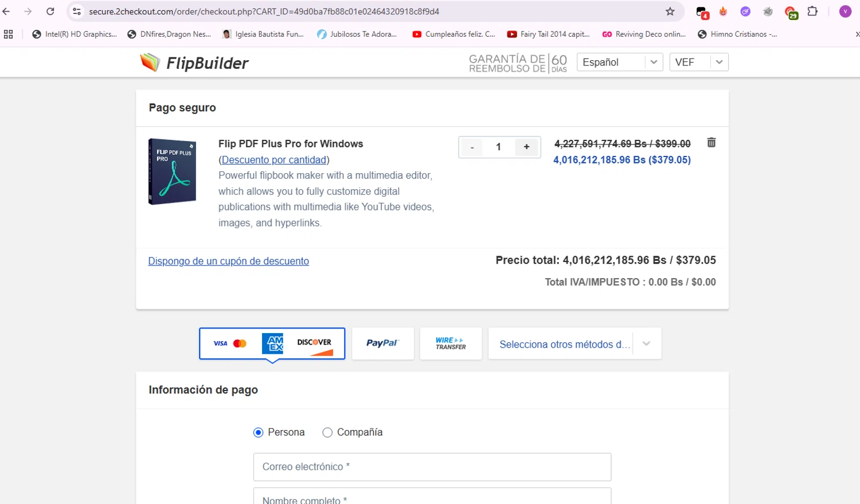This screenshot has width=860, height=504.
Task: Click the 'Información de pago' heading
Action: [x=203, y=390]
